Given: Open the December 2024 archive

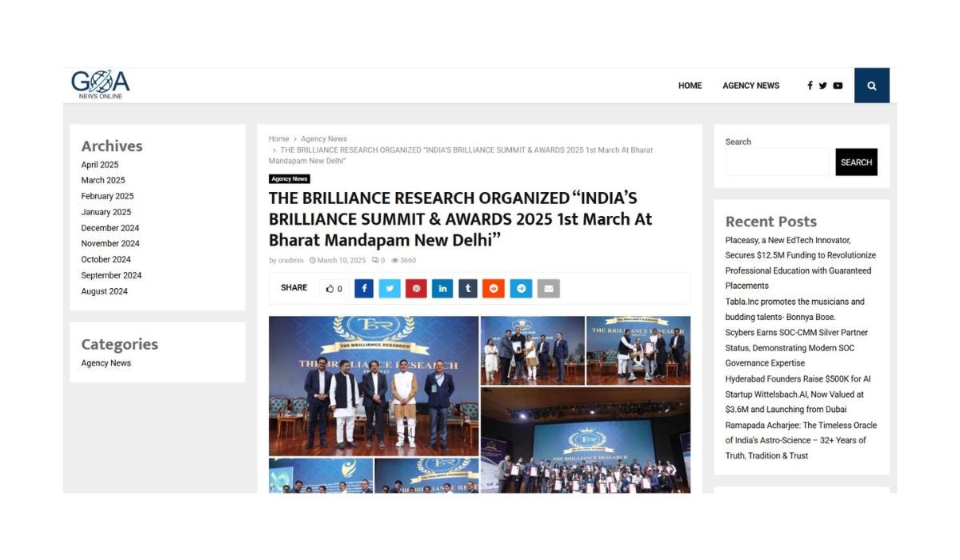Looking at the screenshot, I should (x=110, y=228).
